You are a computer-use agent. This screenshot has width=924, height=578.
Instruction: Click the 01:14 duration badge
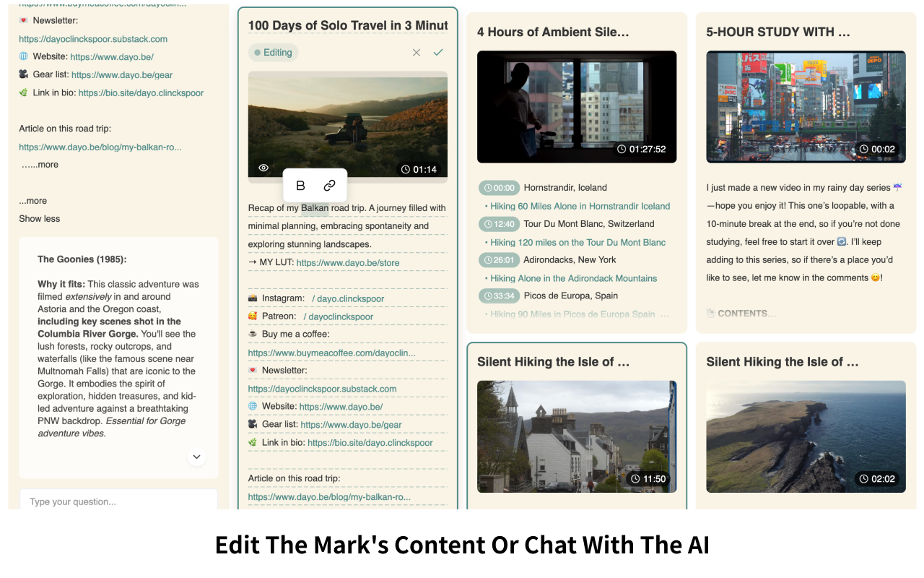pyautogui.click(x=419, y=169)
